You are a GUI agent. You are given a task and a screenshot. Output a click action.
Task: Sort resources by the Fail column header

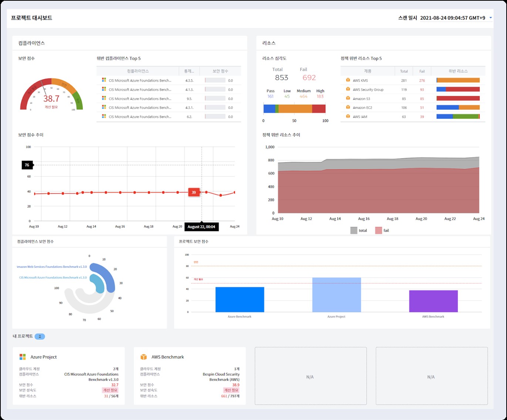coord(422,71)
